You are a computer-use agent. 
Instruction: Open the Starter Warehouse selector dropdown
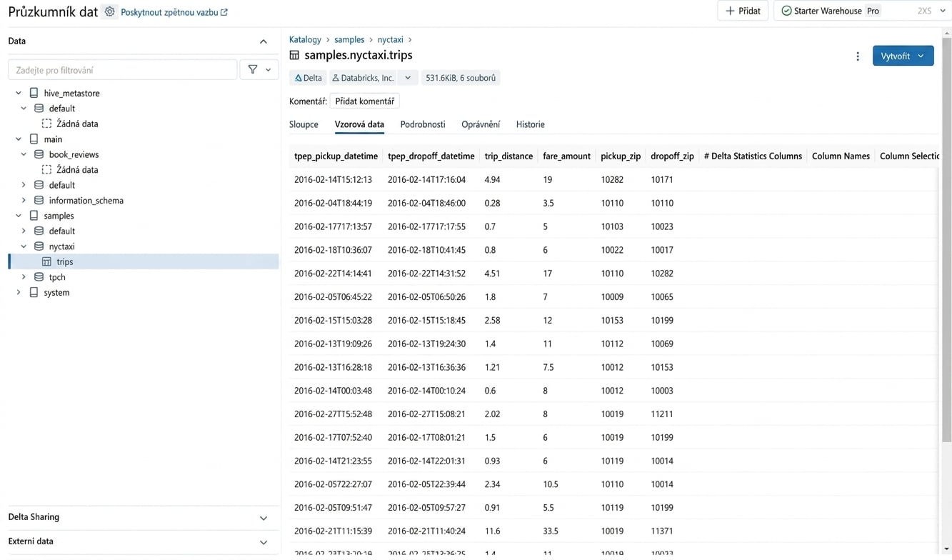point(943,11)
